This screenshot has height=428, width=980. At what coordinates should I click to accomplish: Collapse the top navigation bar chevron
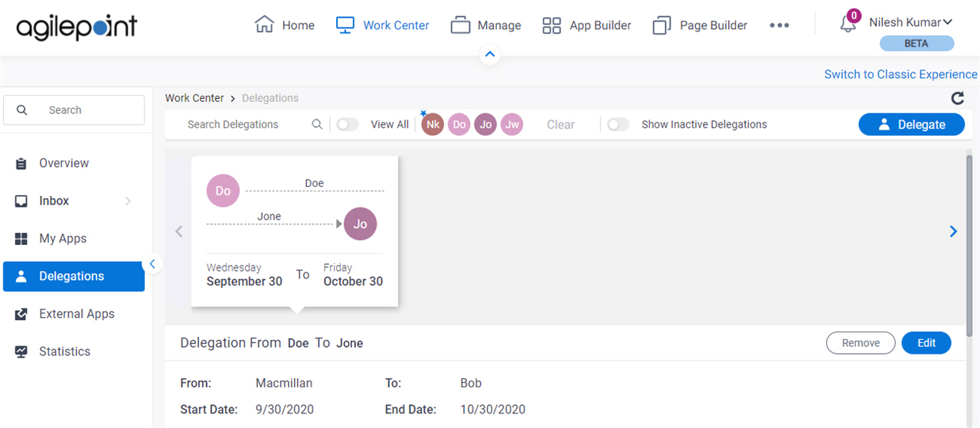coord(490,55)
